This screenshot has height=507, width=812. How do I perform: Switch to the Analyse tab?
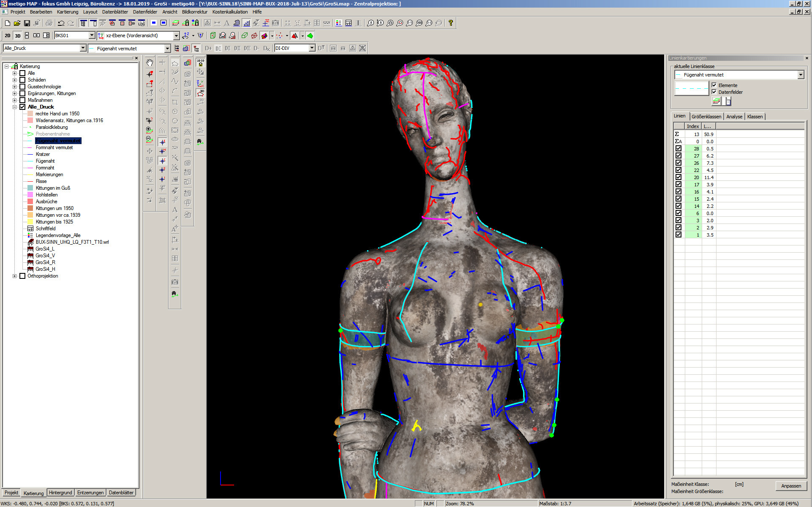coord(734,117)
